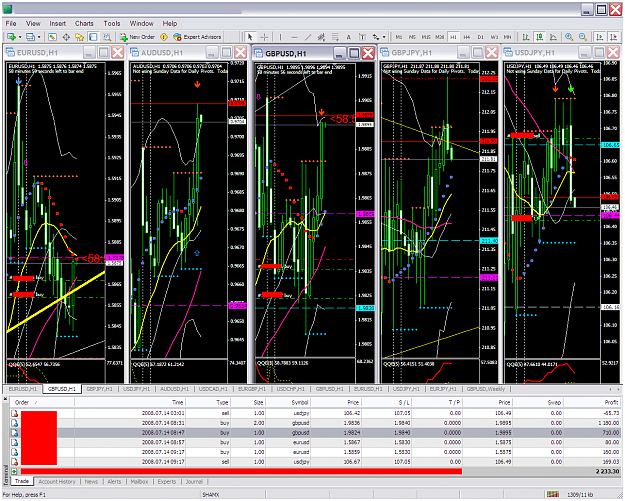Open the News terminal tab
The image size is (625, 501).
(91, 481)
